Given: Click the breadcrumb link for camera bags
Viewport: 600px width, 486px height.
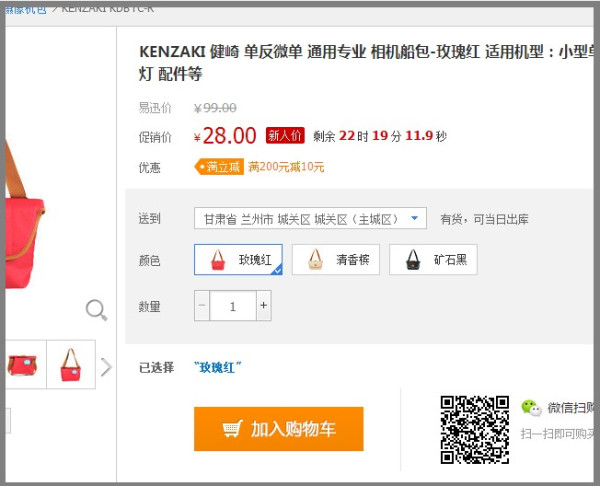Looking at the screenshot, I should (x=26, y=9).
